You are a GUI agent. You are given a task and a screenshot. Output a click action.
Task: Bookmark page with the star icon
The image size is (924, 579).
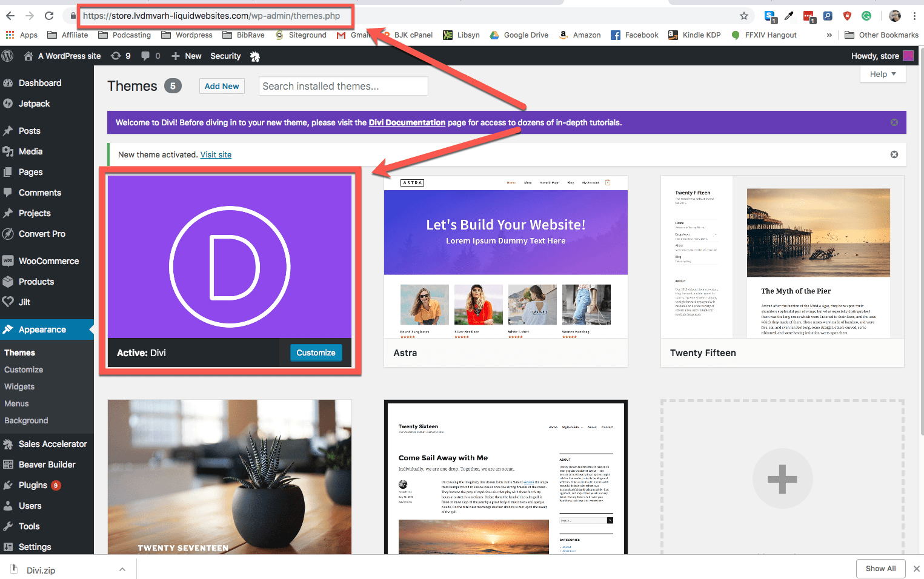click(x=743, y=16)
